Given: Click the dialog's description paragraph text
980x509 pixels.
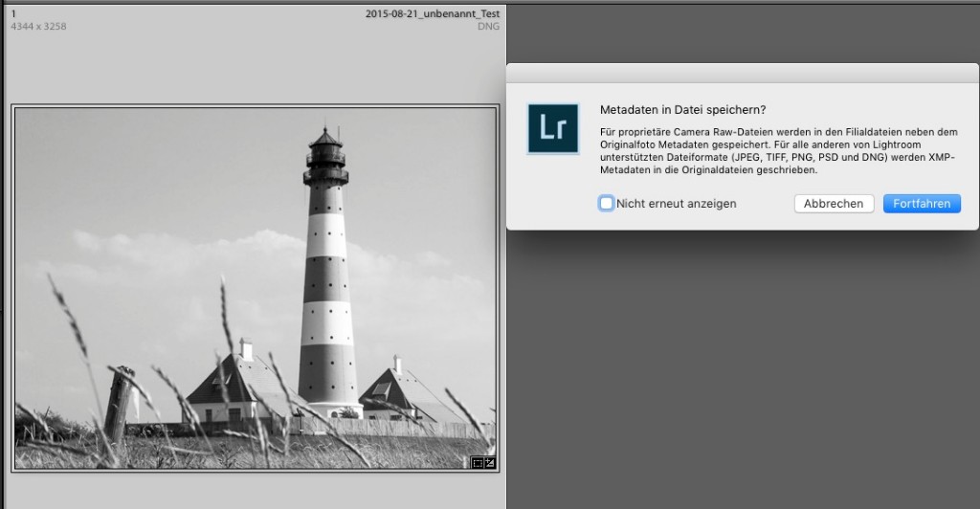Looking at the screenshot, I should [x=777, y=150].
